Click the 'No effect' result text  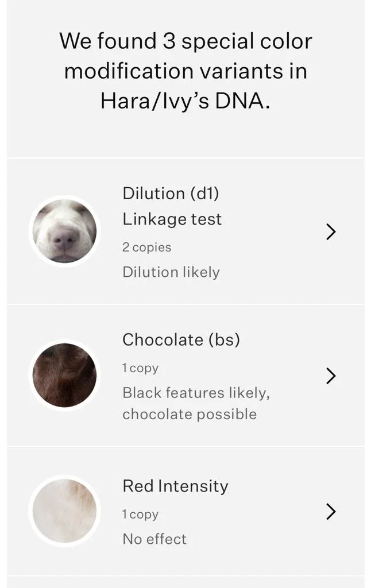[x=154, y=539]
